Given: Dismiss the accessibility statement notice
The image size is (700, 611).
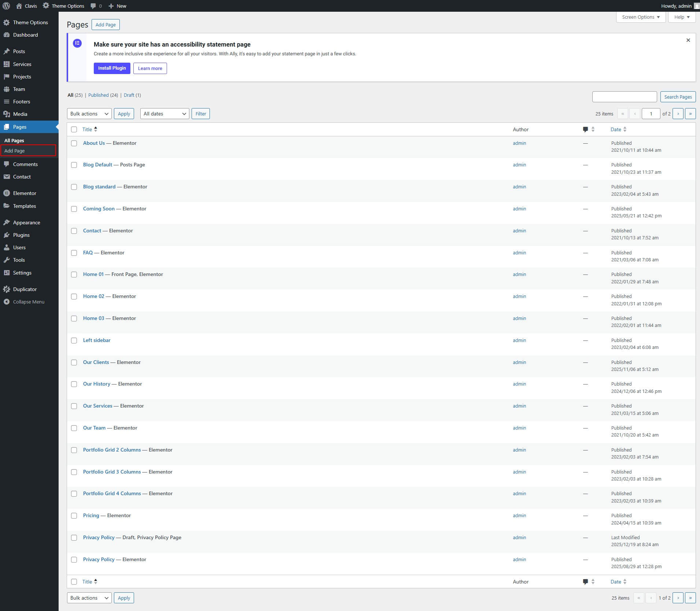Looking at the screenshot, I should [x=688, y=40].
